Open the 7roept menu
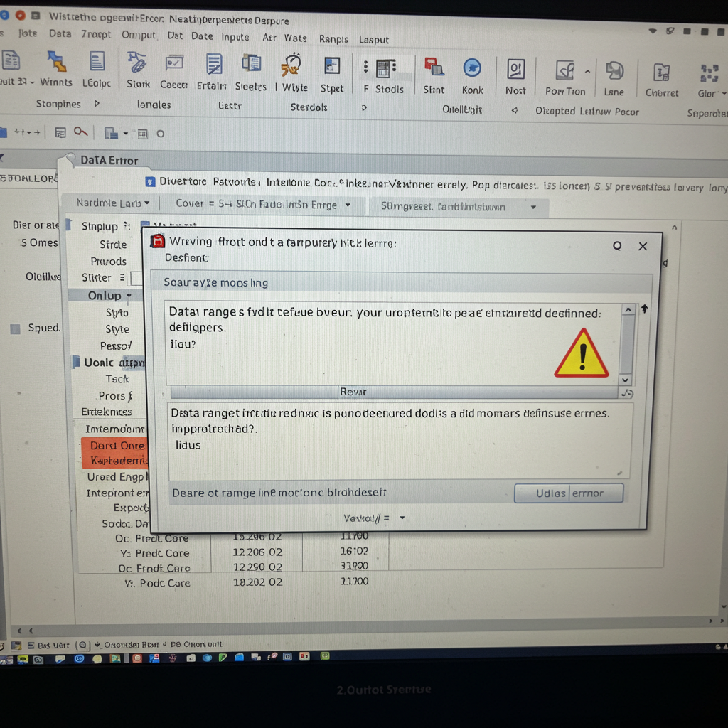Viewport: 728px width, 728px height. [x=96, y=34]
